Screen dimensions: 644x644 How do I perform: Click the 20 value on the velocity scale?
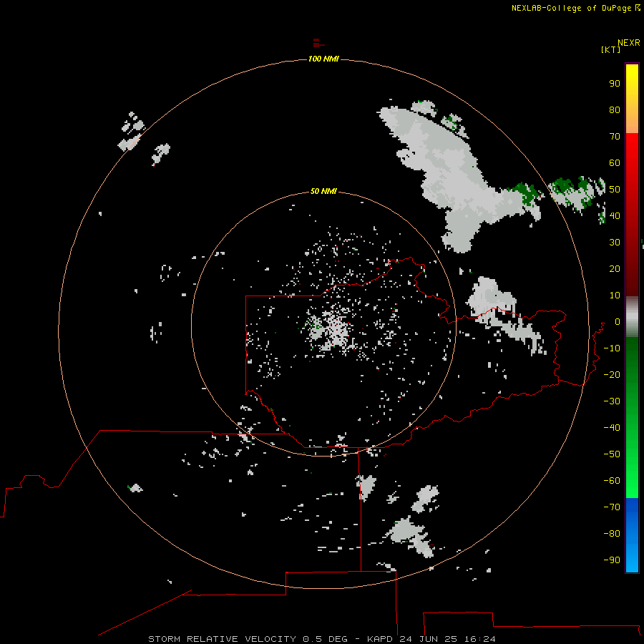pyautogui.click(x=615, y=268)
